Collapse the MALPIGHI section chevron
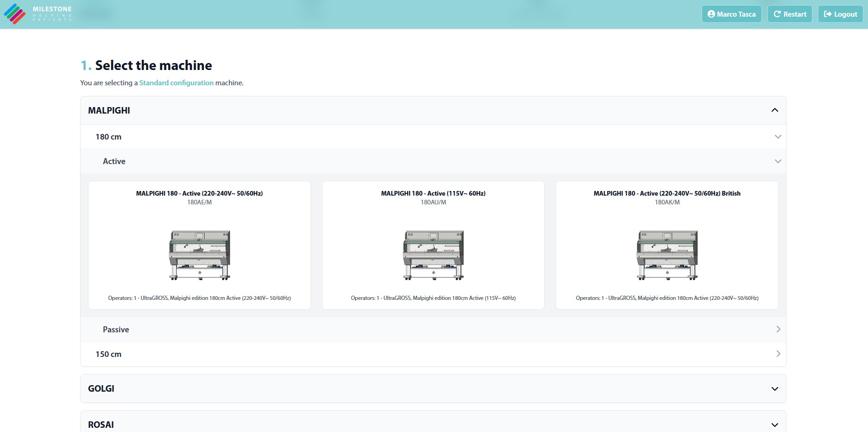Viewport: 868px width, 432px height. coord(774,110)
